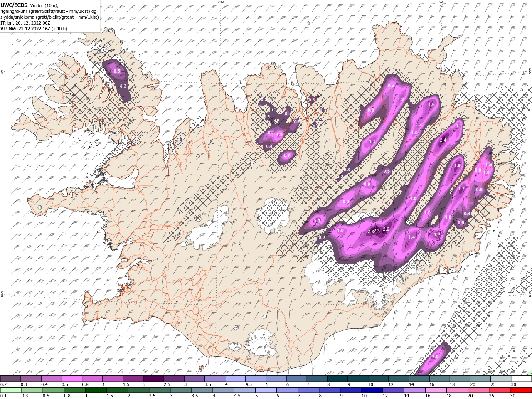The height and width of the screenshot is (399, 532).
Task: Click the 'rigning/skúrir' description line
Action: 49,11
